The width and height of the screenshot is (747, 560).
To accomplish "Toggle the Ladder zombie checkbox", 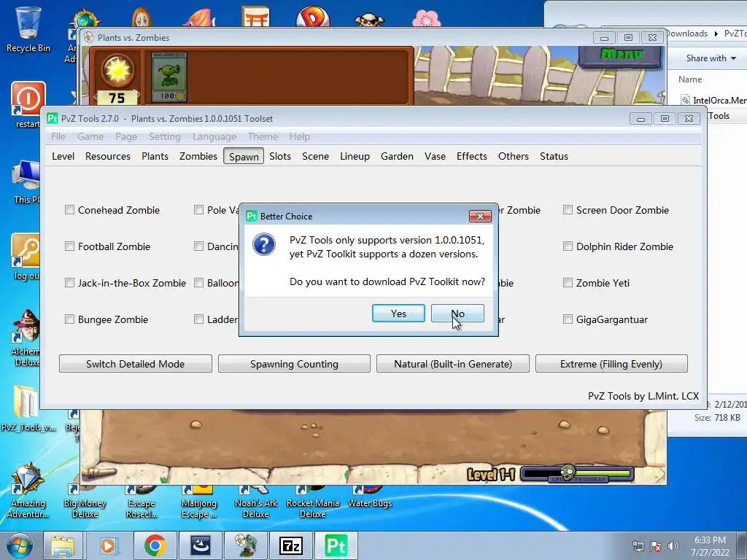I will click(198, 319).
